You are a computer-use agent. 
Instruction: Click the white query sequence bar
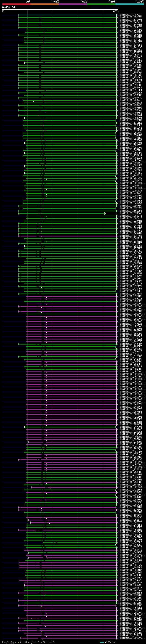(x=60, y=10)
